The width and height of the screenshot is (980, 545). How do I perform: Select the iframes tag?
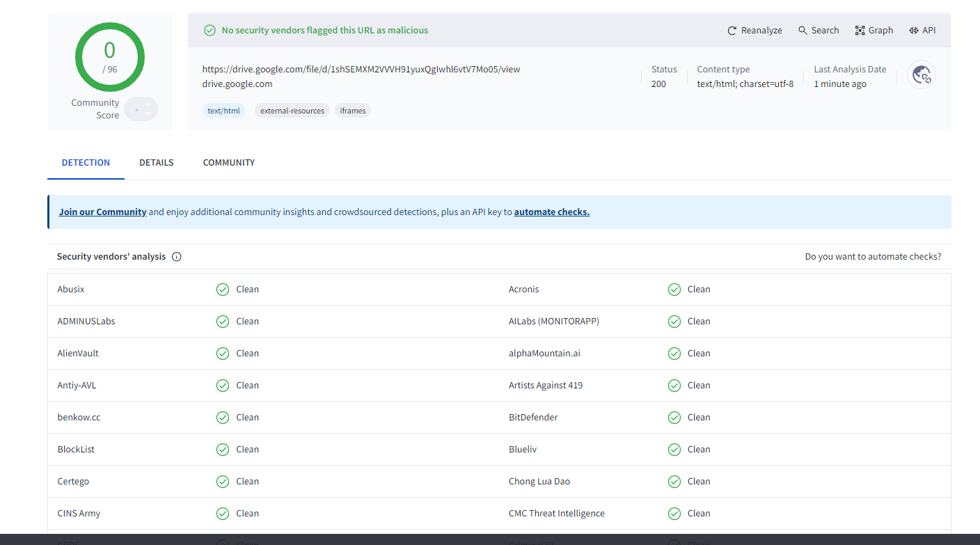pos(353,111)
